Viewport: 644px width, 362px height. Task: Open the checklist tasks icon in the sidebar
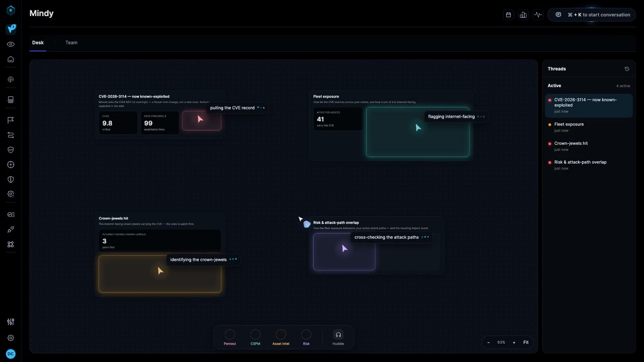click(11, 214)
